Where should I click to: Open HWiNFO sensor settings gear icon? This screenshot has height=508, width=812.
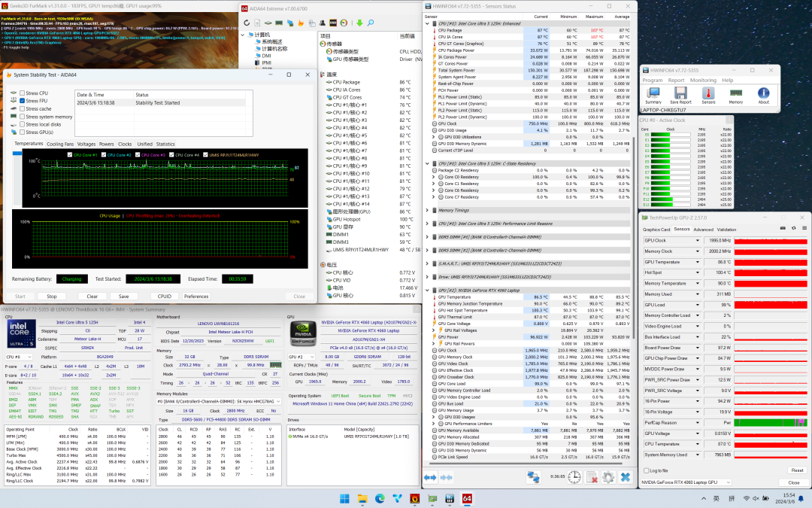tap(608, 477)
